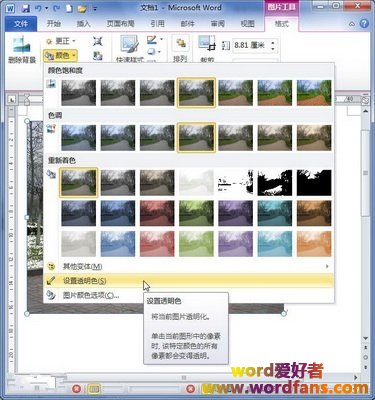Select the red dark recolor thumbnail

pyautogui.click(x=157, y=213)
